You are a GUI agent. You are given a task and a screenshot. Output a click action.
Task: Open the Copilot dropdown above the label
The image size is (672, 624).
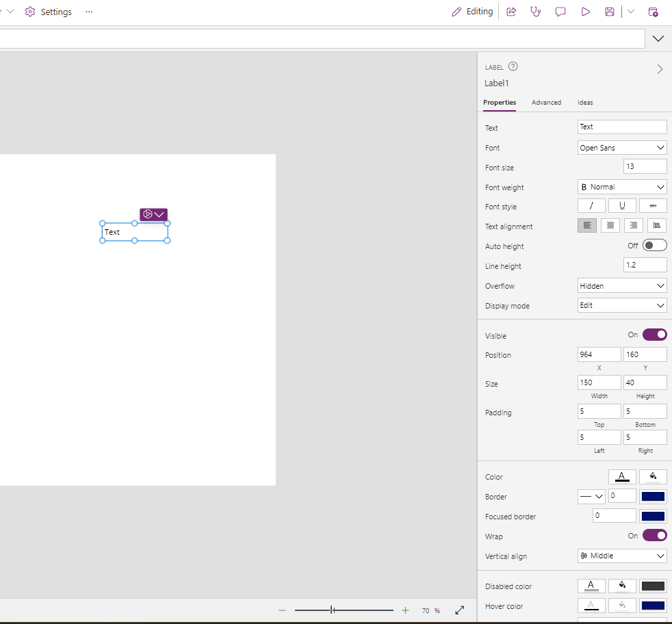click(153, 214)
